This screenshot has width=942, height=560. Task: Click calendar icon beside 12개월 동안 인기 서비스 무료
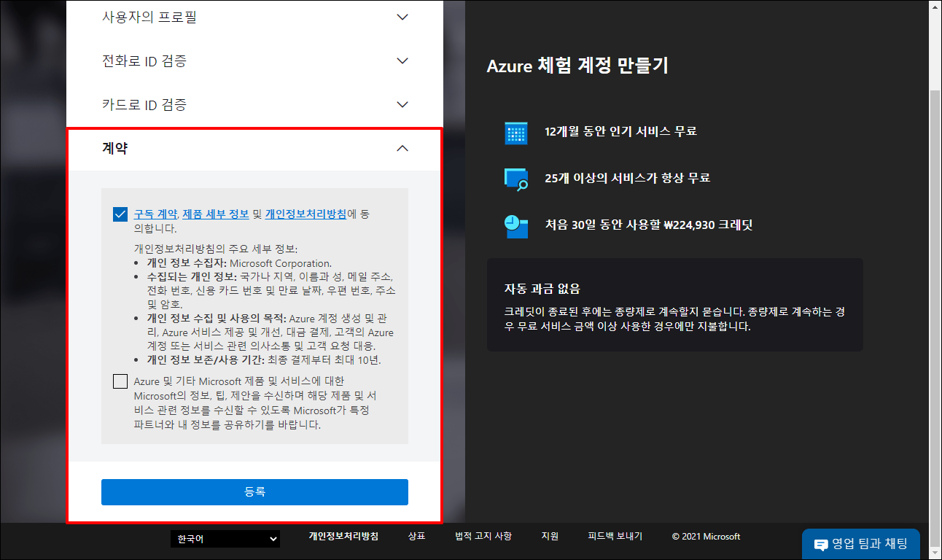coord(515,133)
